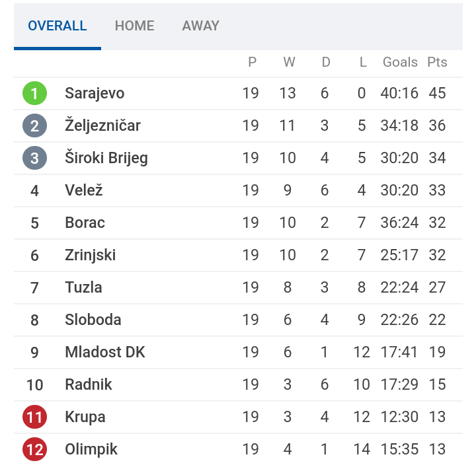This screenshot has width=476, height=469.
Task: Select the OVERALL standings tab
Action: [x=58, y=26]
